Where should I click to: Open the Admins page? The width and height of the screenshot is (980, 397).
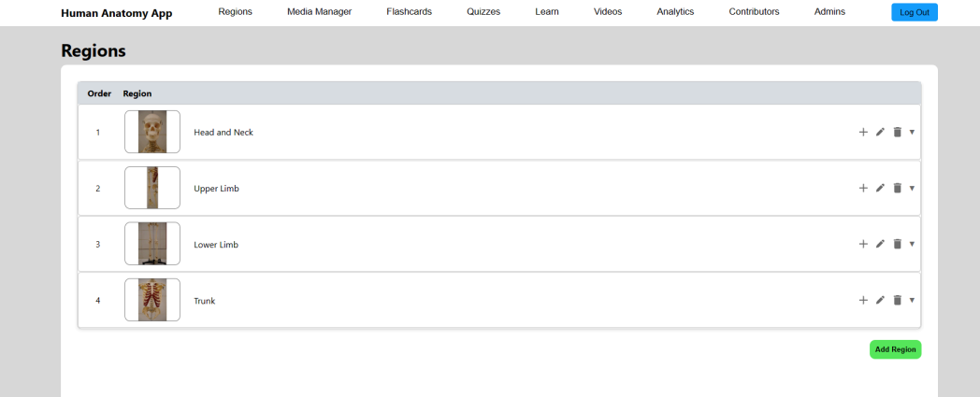pyautogui.click(x=829, y=12)
